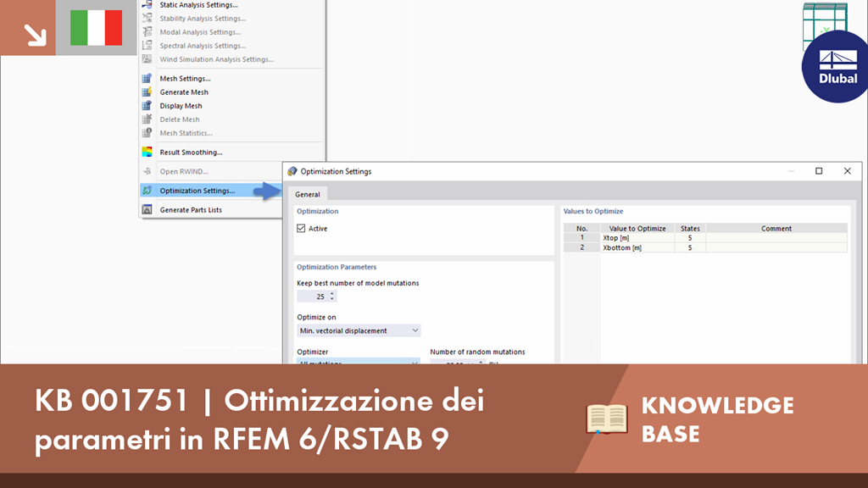Viewport: 868px width, 488px height.
Task: Switch to the General tab
Action: click(307, 194)
